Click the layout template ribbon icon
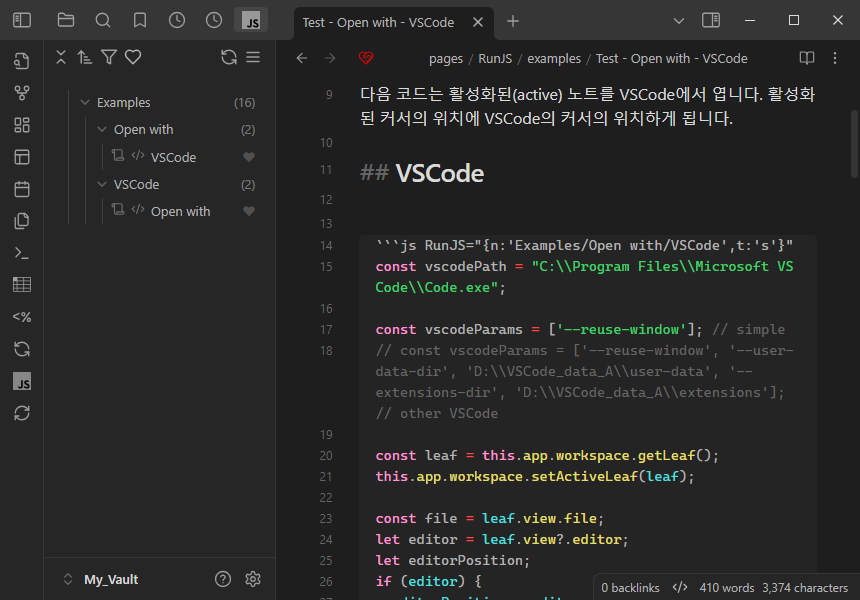This screenshot has width=860, height=600. 22,157
